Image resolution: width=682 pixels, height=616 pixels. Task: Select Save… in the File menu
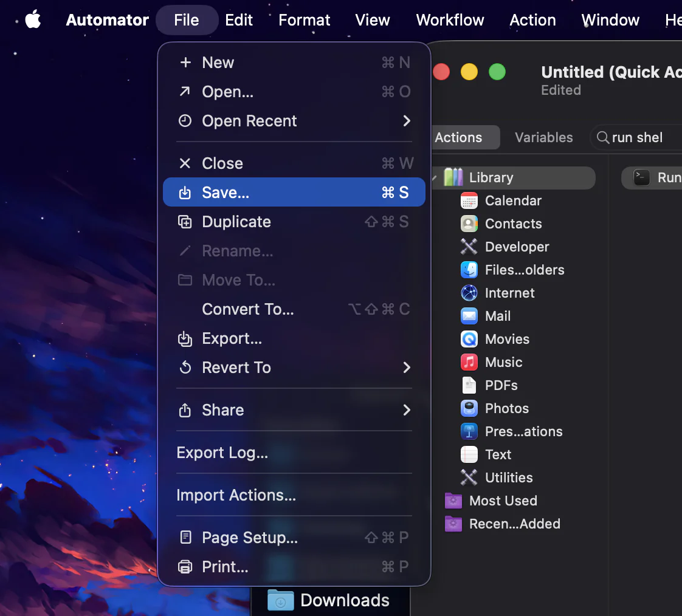pyautogui.click(x=294, y=192)
